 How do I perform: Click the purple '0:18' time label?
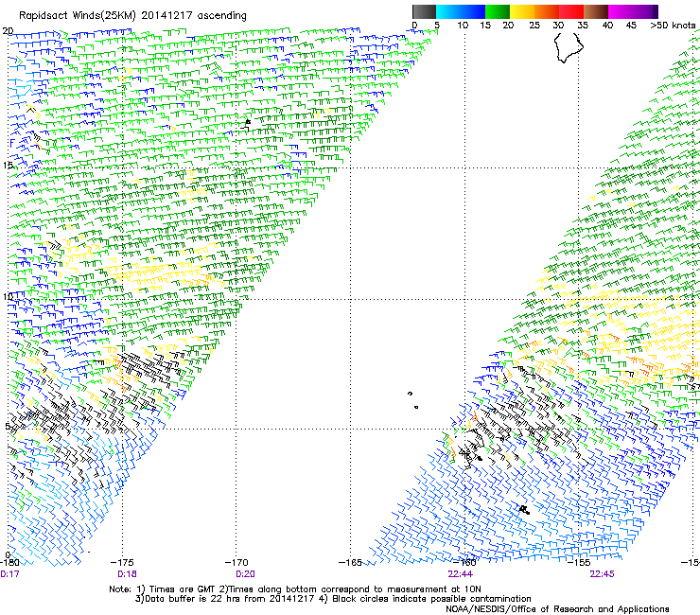[x=127, y=574]
